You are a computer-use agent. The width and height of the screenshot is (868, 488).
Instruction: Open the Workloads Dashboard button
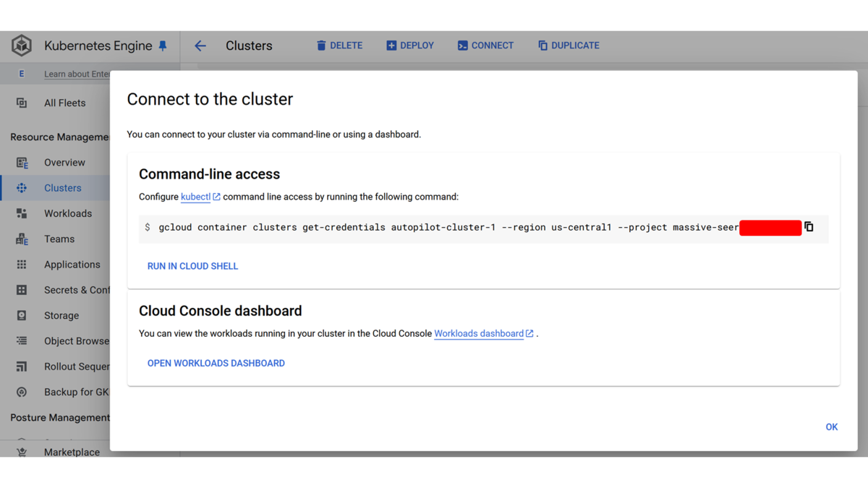(216, 363)
